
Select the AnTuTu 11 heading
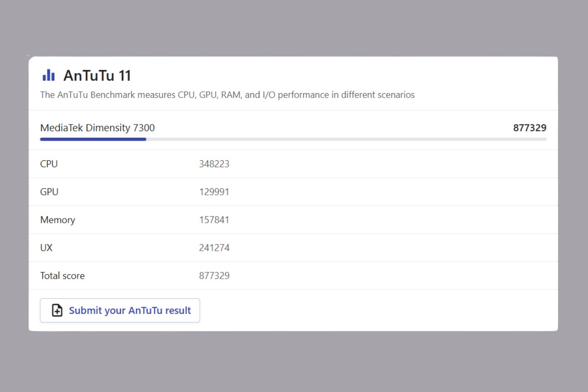tap(97, 75)
